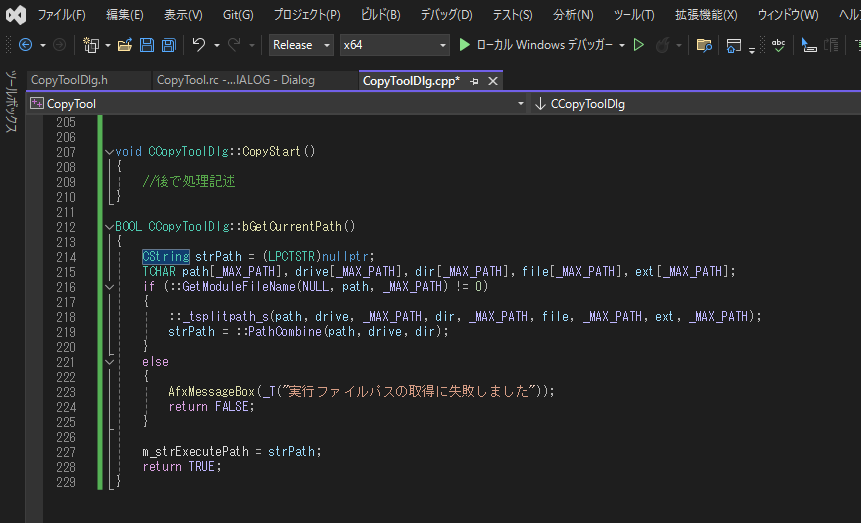Image resolution: width=861 pixels, height=523 pixels.
Task: Collapse the CopyStart function at line 207
Action: coord(108,152)
